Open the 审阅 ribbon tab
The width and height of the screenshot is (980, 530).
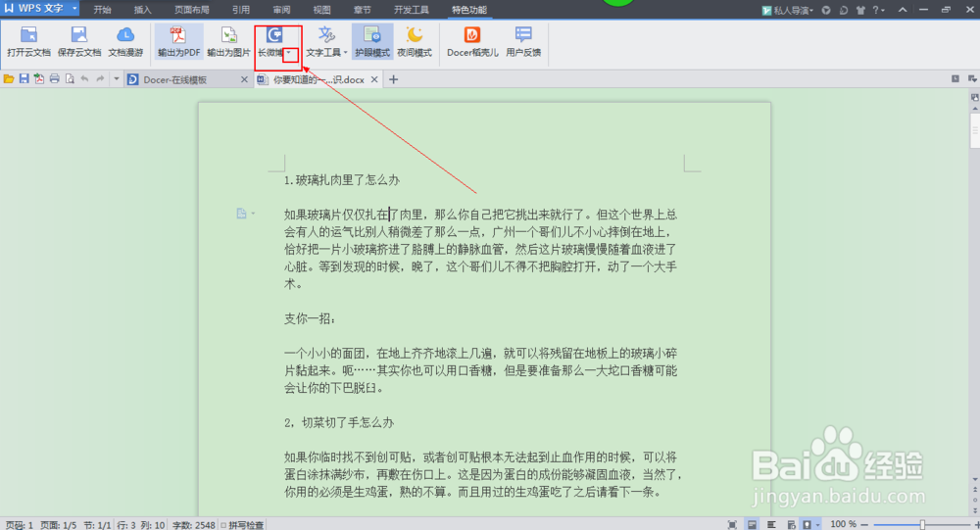pos(281,10)
